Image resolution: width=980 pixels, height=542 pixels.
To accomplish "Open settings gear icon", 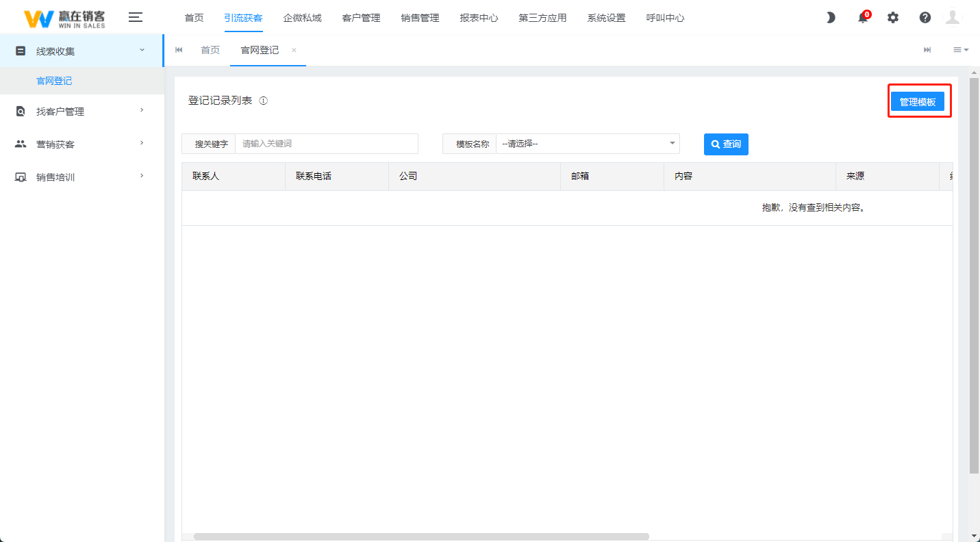I will pyautogui.click(x=893, y=18).
